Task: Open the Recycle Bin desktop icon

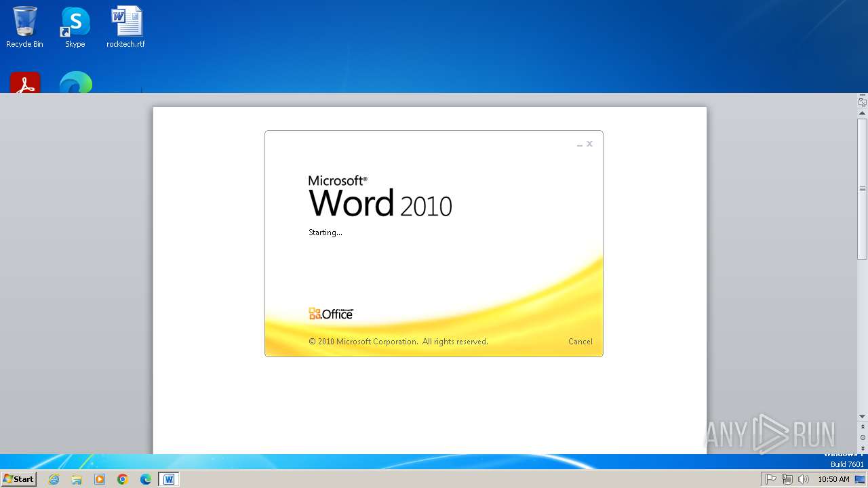Action: (x=24, y=28)
